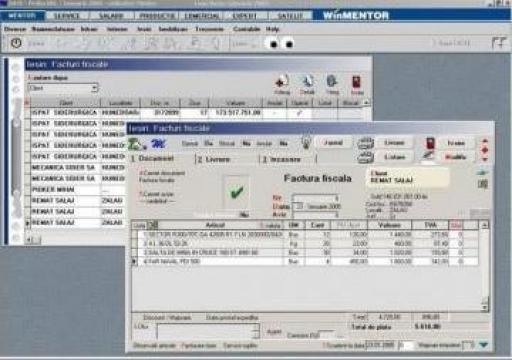Switch to the SATELIT module tab
Viewport: 512px width, 360px height.
click(x=290, y=16)
